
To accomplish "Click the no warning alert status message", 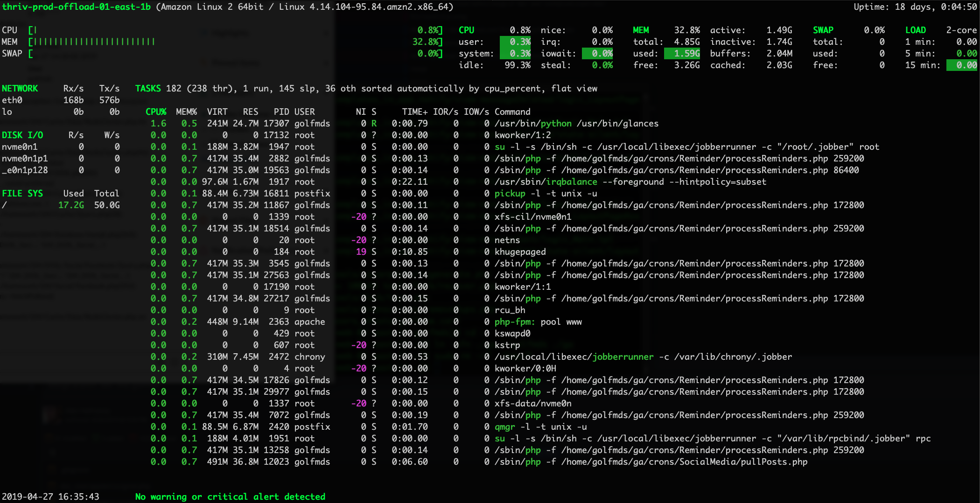I will (x=230, y=496).
